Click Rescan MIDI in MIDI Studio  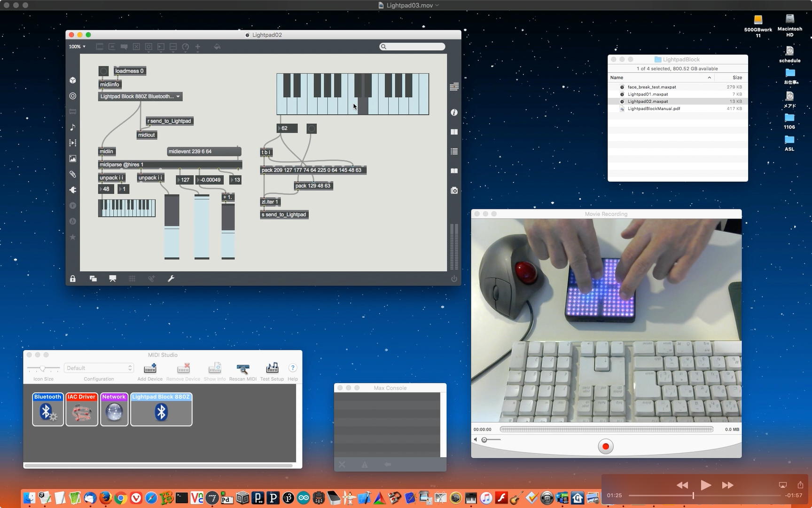click(x=242, y=371)
